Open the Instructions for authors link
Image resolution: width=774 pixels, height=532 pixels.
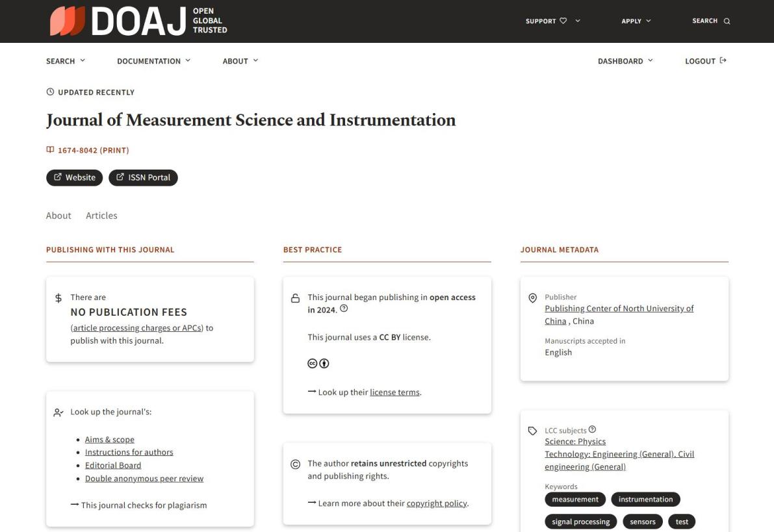pyautogui.click(x=129, y=452)
